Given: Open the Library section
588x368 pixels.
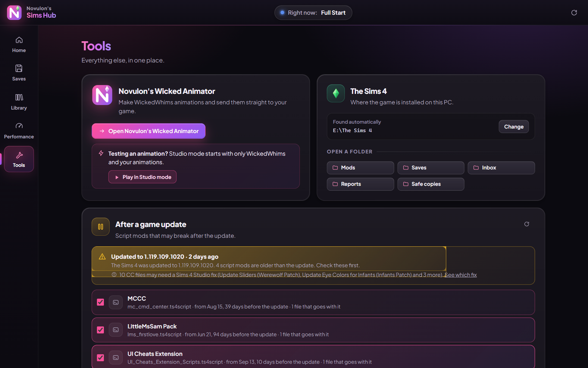Looking at the screenshot, I should [19, 102].
